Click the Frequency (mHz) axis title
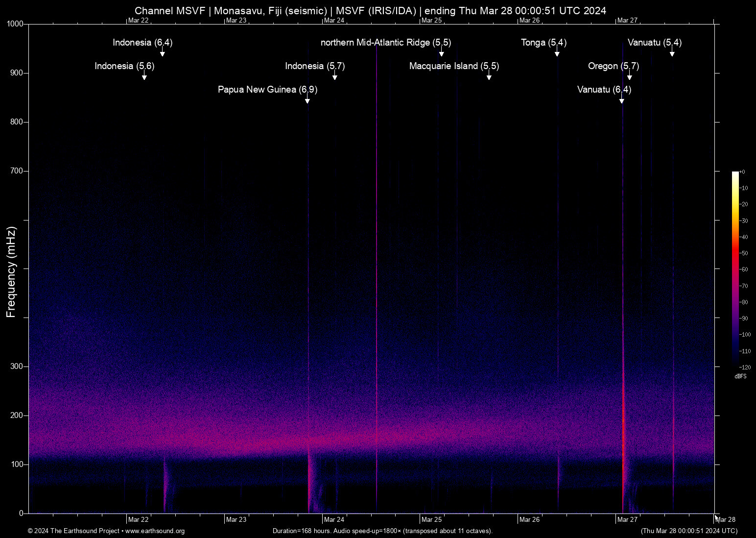 [x=11, y=272]
